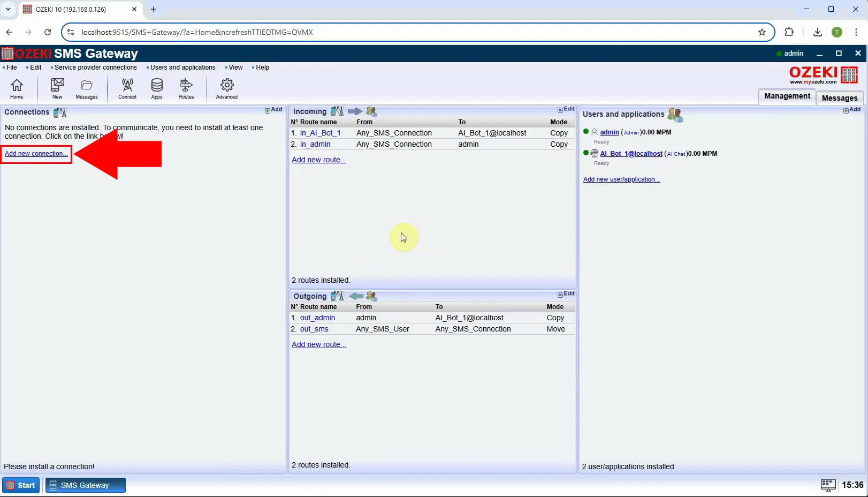Screen dimensions: 868x497
Task: Click Add new route under Incoming
Action: point(319,160)
